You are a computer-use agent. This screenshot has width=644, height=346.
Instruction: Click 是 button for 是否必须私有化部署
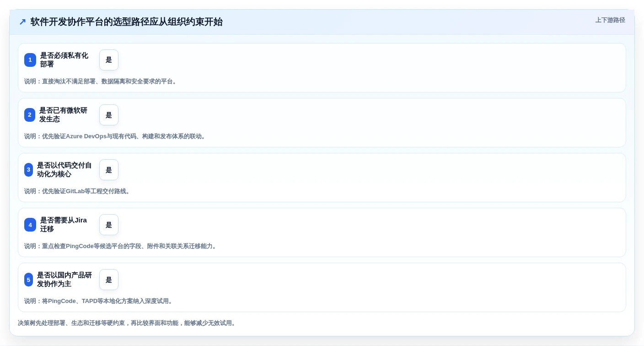(x=109, y=60)
